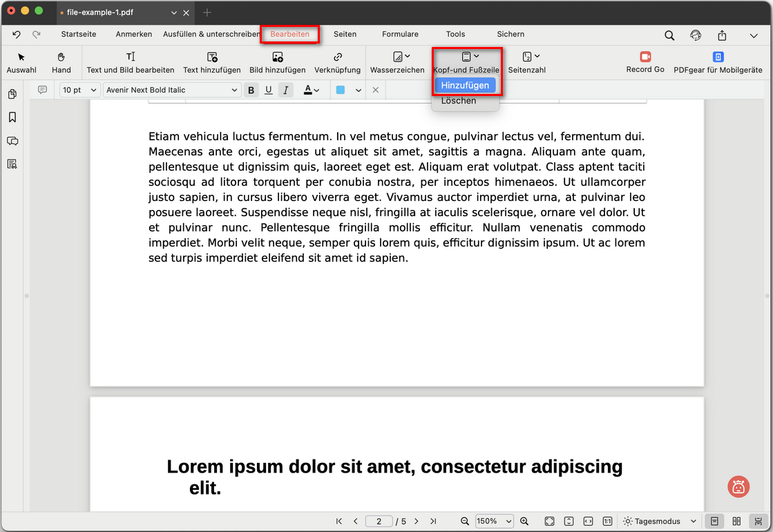Click Text und Bild bearbeiten tool
Viewport: 773px width, 532px height.
(131, 62)
